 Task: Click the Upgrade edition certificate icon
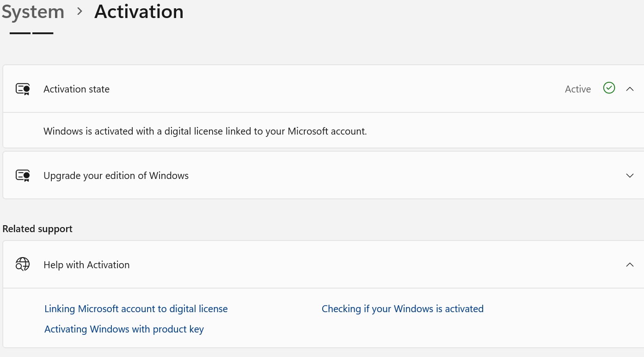(22, 175)
